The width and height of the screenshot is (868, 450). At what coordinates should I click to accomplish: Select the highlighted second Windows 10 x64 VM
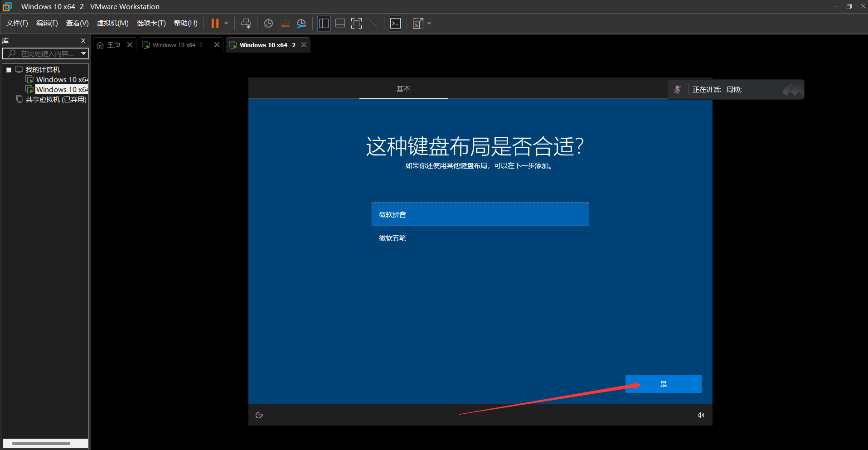coord(62,90)
